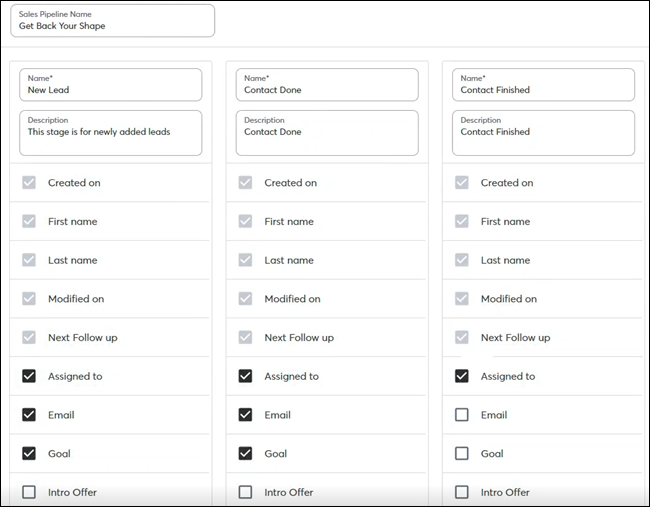Image resolution: width=650 pixels, height=507 pixels.
Task: Click the Assigned to label in New Lead stage
Action: (75, 376)
